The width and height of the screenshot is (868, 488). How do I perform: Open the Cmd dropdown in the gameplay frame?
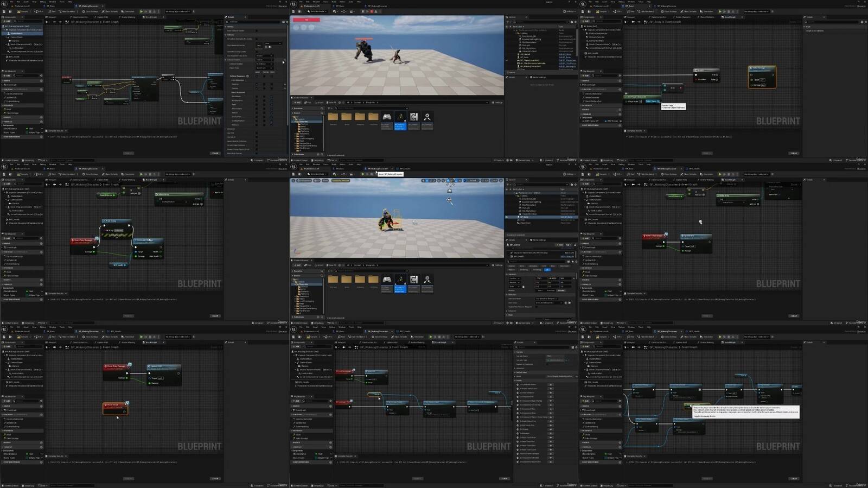331,160
